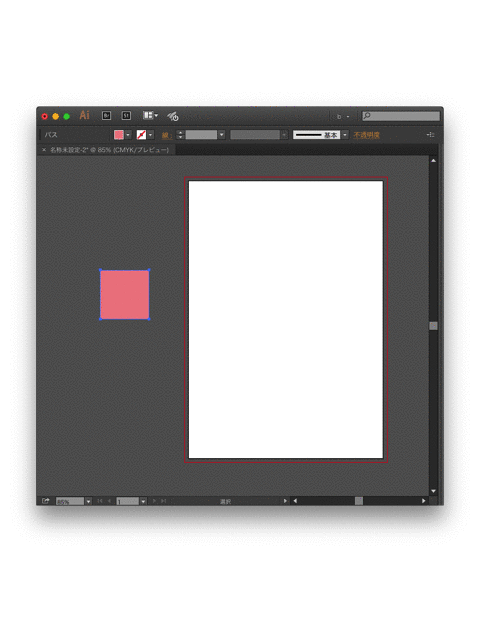
Task: Click inside the white artboard
Action: coord(286,320)
